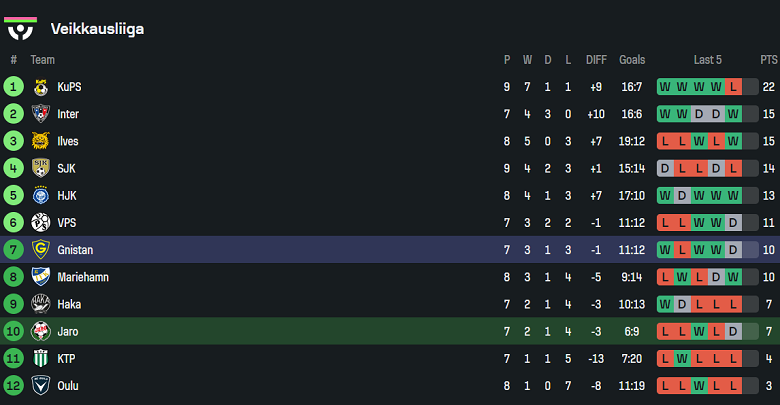Click the SJK team crest icon
Image resolution: width=780 pixels, height=405 pixels.
(41, 168)
